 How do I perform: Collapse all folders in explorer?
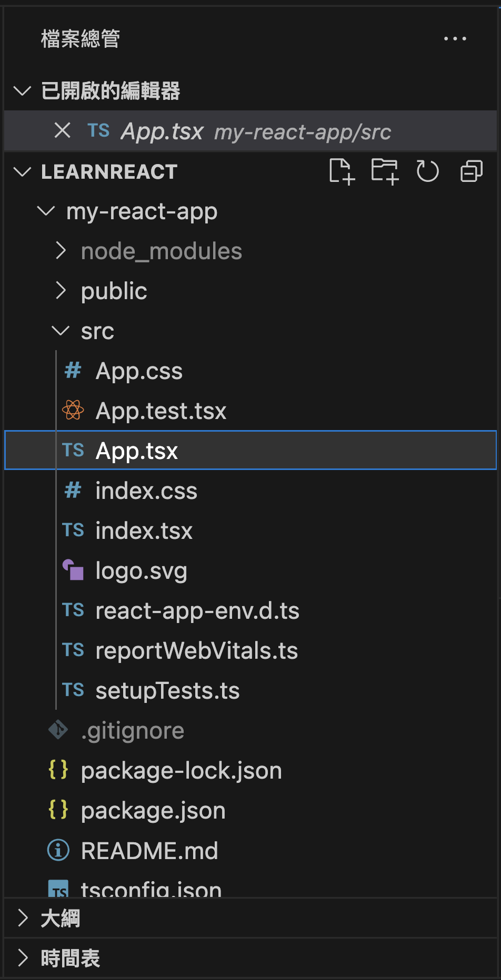[471, 171]
